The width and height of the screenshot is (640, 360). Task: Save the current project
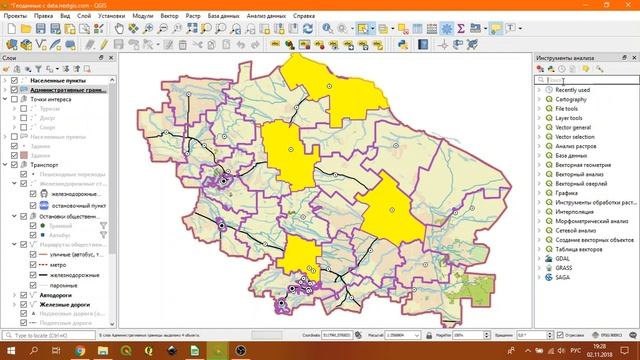pyautogui.click(x=40, y=29)
